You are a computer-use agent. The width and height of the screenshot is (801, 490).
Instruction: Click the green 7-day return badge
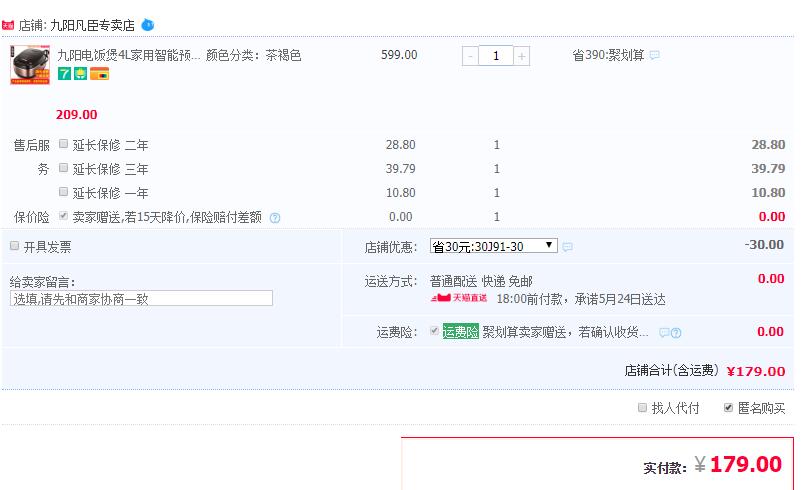coord(64,74)
